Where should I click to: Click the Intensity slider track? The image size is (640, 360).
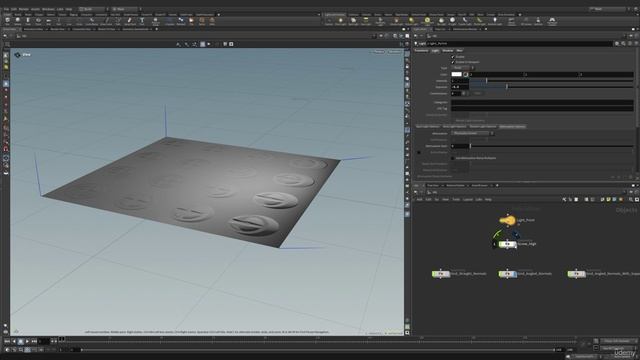pos(551,81)
